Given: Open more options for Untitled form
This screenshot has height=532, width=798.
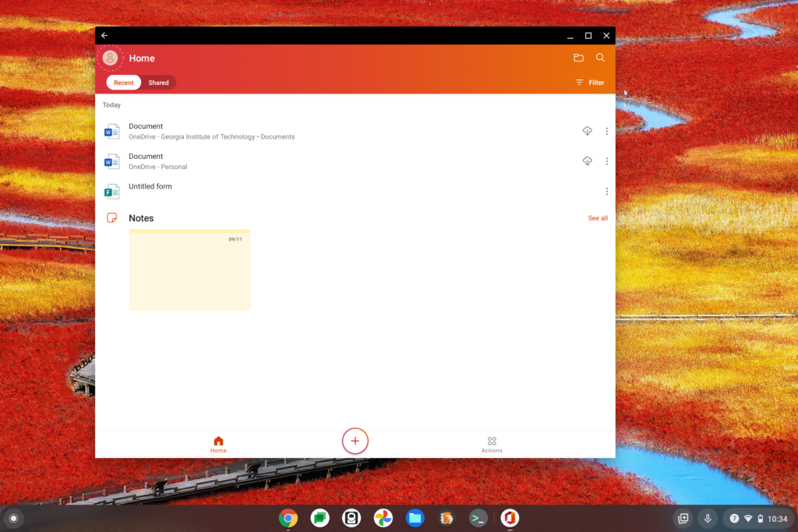Looking at the screenshot, I should (x=606, y=192).
